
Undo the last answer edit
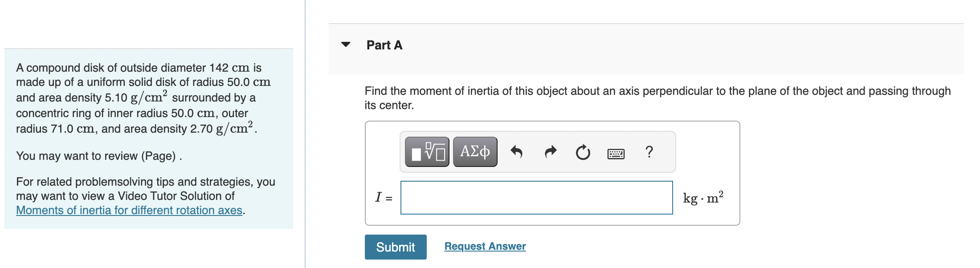coord(516,152)
